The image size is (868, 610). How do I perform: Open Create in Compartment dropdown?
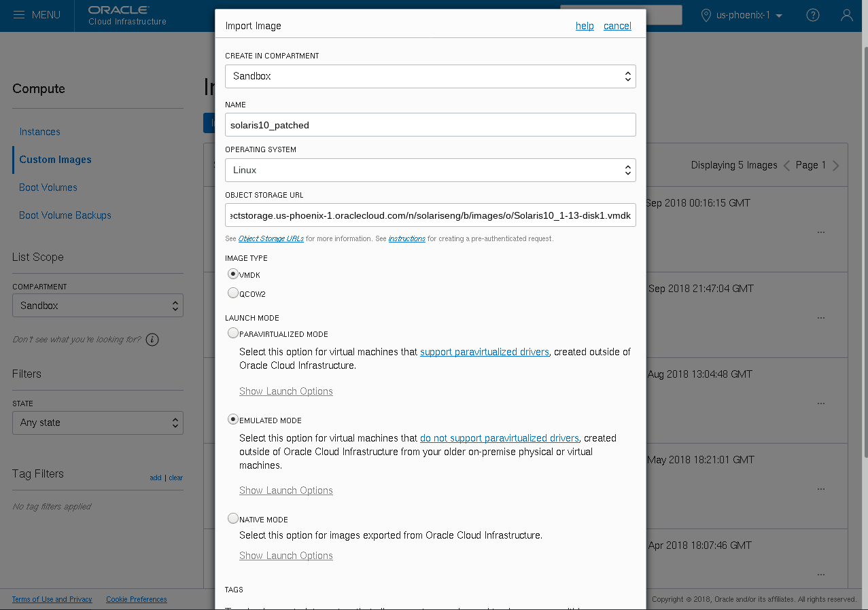click(x=430, y=76)
